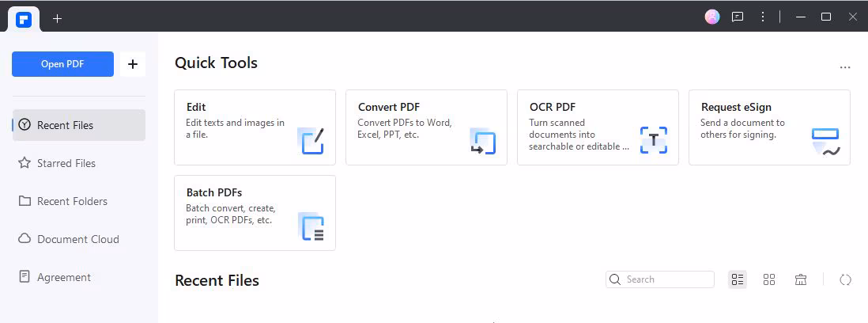
Task: Launch the Convert PDF tool
Action: click(x=426, y=127)
